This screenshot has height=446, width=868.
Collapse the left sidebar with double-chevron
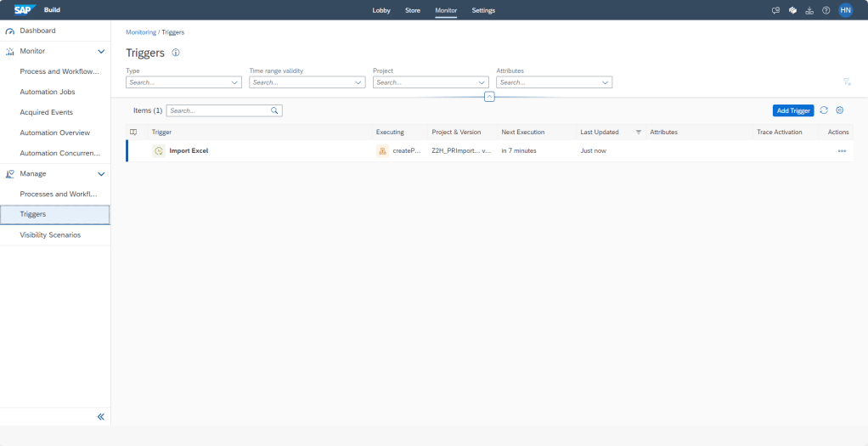coord(100,416)
